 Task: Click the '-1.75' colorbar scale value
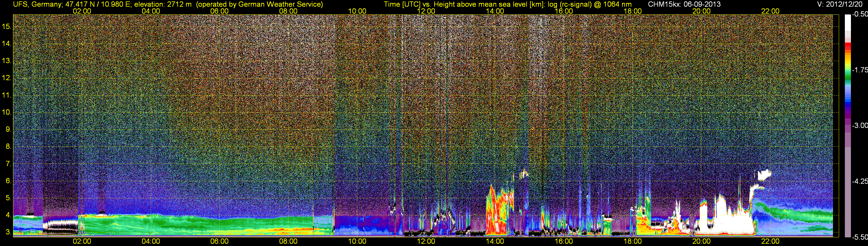click(x=860, y=70)
